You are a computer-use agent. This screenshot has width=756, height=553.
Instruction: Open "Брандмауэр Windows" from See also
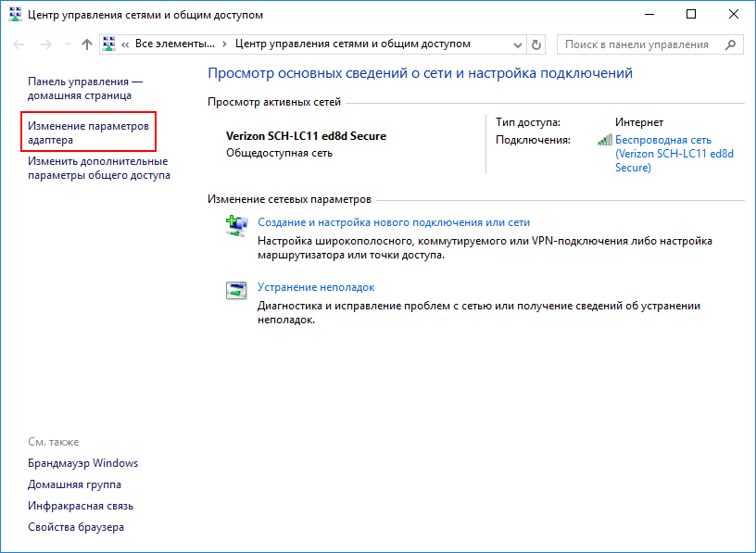pyautogui.click(x=82, y=463)
